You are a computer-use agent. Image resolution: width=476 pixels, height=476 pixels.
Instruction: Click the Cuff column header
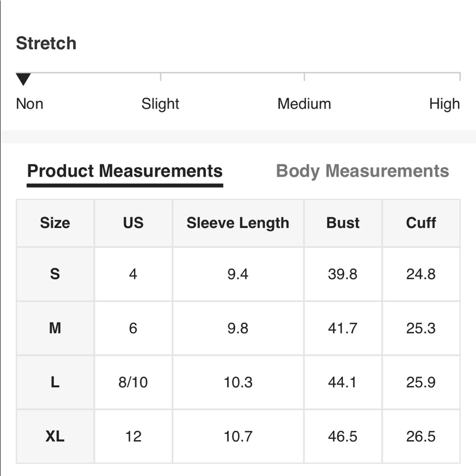point(421,223)
